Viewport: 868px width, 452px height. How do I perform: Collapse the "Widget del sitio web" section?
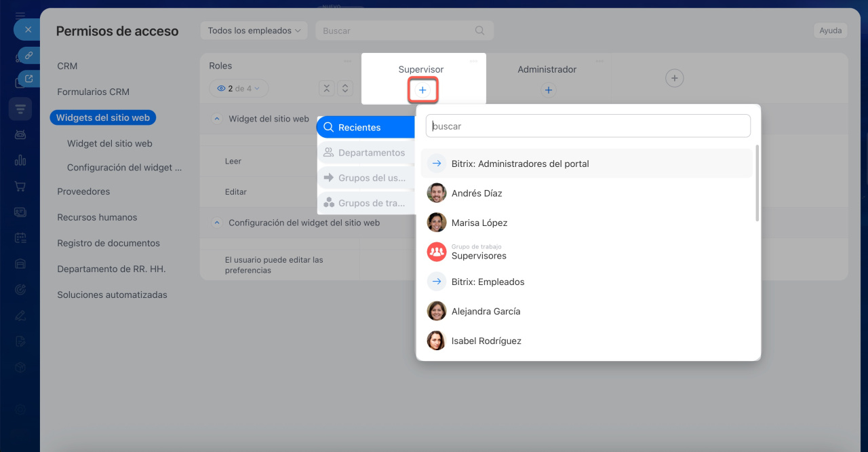217,119
